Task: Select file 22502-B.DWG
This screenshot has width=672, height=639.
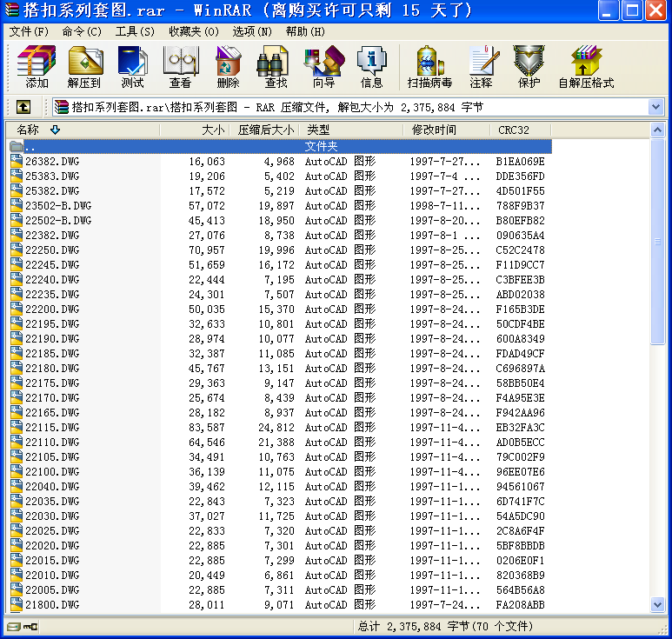Action: tap(58, 220)
